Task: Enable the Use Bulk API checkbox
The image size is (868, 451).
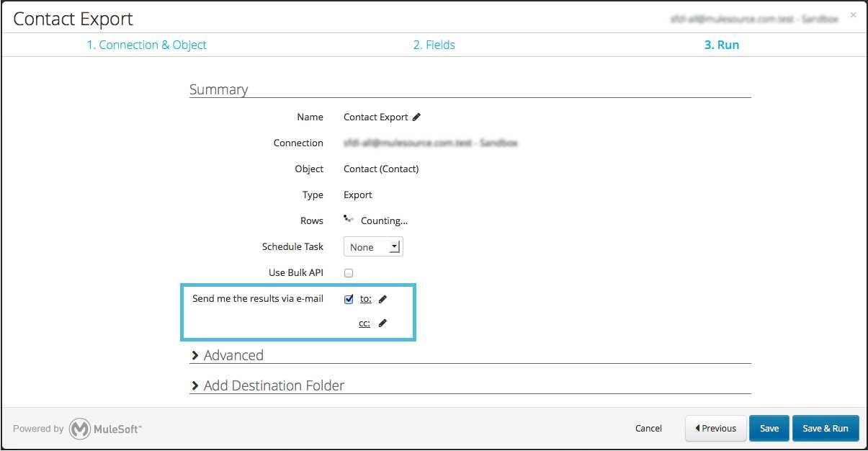Action: coord(349,273)
